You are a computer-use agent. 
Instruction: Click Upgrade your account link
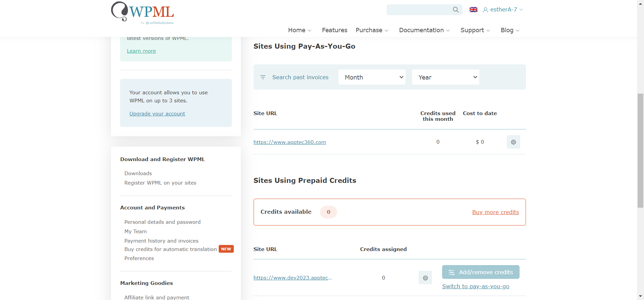point(157,114)
